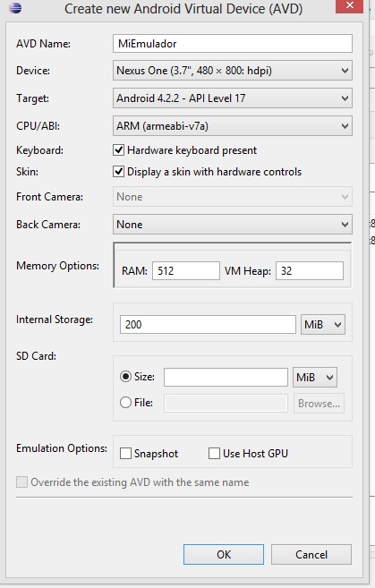The width and height of the screenshot is (375, 588).
Task: Open the Internal Storage MiB unit dropdown
Action: pyautogui.click(x=323, y=324)
